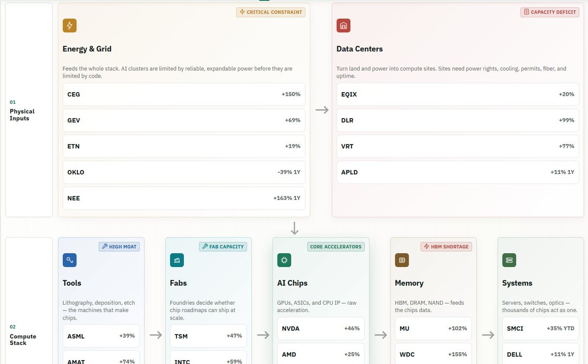Open the TSM ticker row

coord(208,336)
